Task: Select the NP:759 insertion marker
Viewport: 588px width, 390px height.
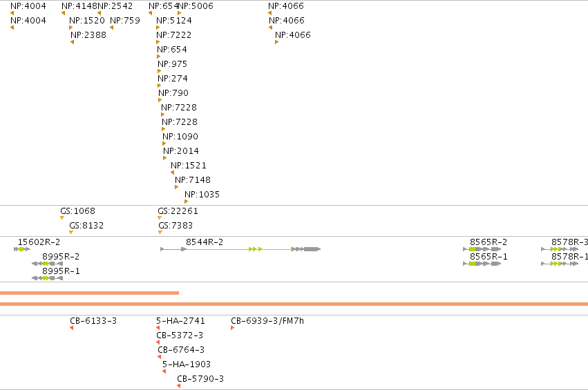Action: (x=112, y=28)
